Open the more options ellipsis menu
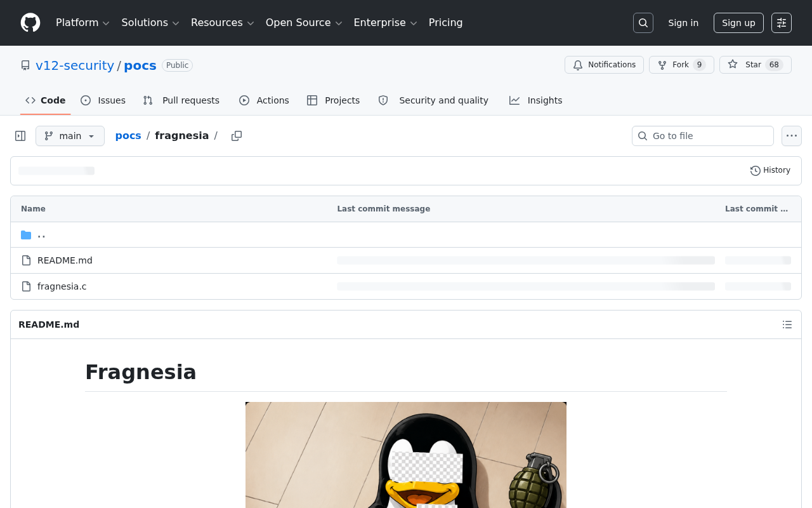 (x=792, y=136)
